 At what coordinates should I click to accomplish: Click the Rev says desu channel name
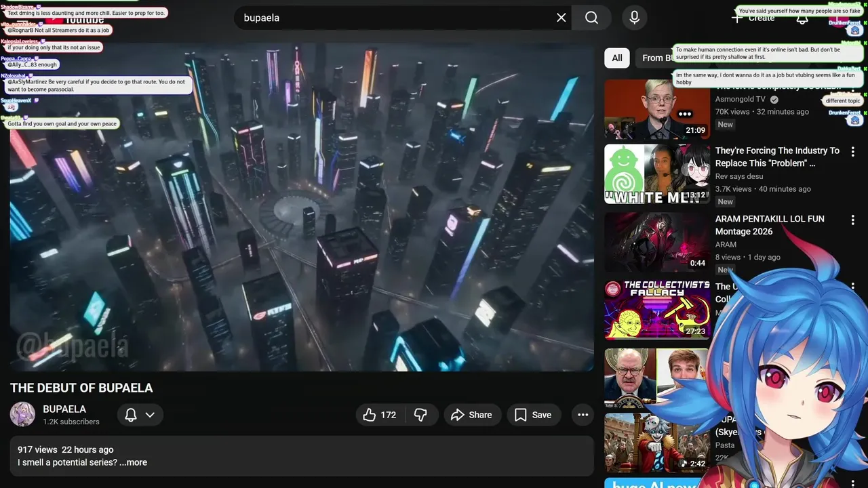pyautogui.click(x=739, y=177)
